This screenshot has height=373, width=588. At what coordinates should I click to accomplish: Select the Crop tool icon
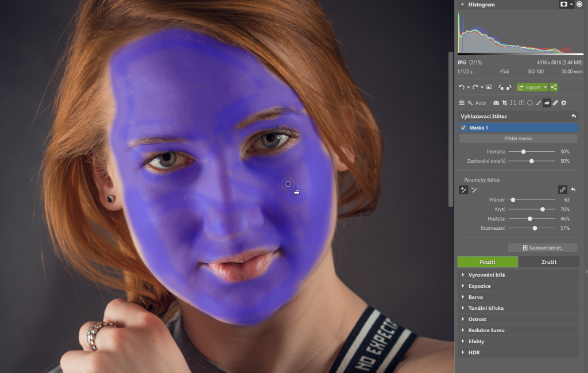point(504,103)
